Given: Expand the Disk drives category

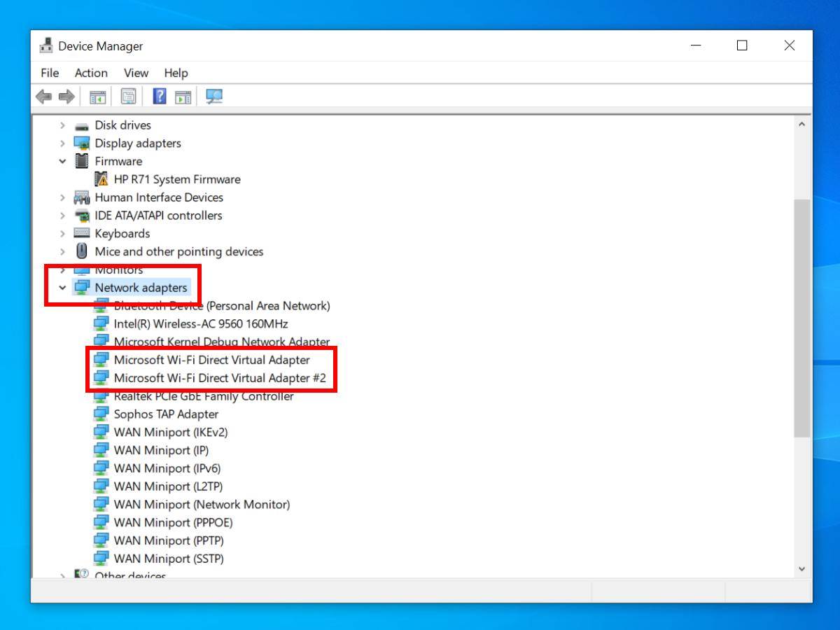Looking at the screenshot, I should click(x=62, y=125).
